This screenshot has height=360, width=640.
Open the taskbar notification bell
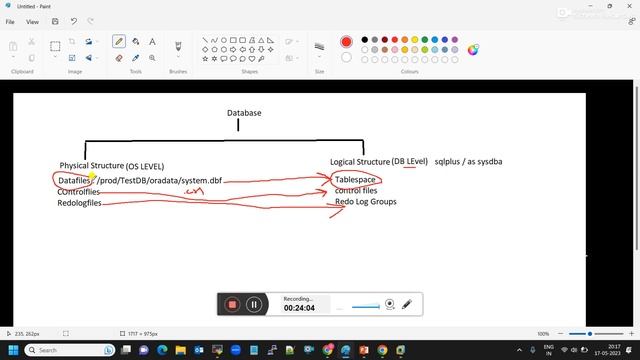click(629, 350)
